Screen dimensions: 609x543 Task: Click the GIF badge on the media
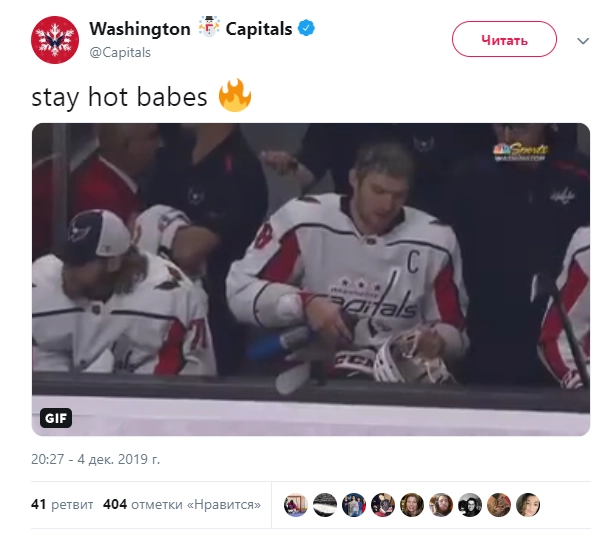pos(56,418)
